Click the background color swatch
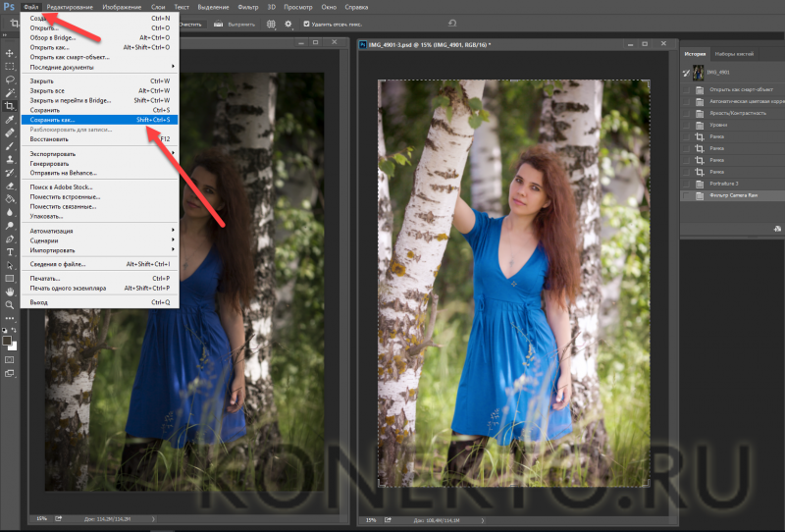785x532 pixels. [14, 346]
